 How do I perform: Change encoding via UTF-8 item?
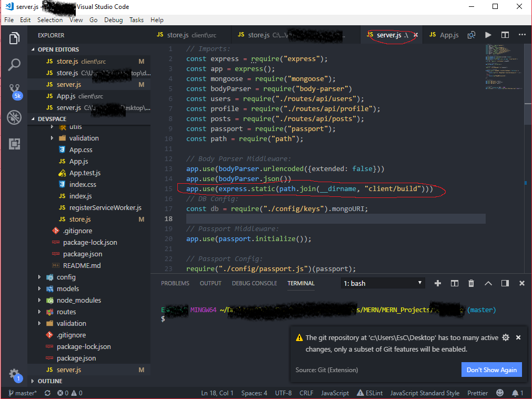[x=283, y=393]
